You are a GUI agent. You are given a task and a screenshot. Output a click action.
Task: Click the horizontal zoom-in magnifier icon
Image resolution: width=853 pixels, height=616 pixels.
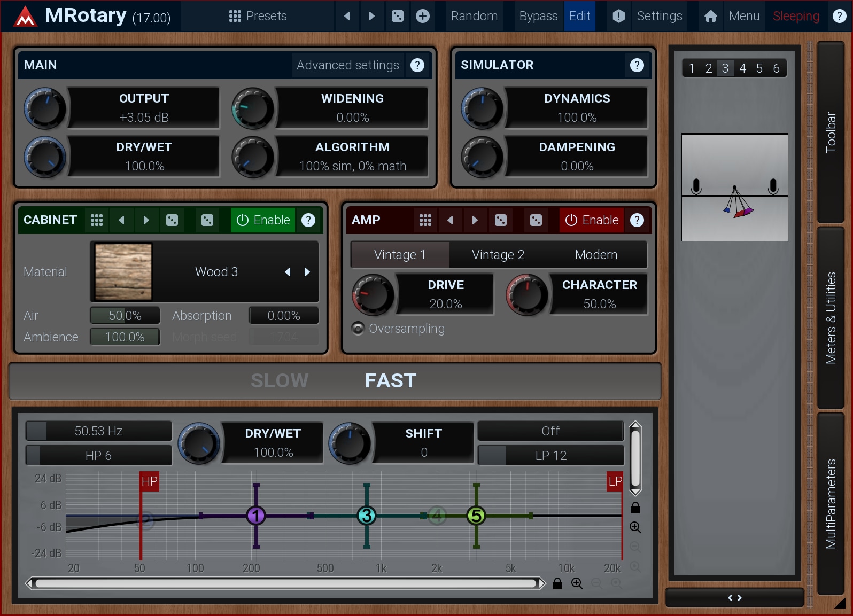tap(577, 583)
